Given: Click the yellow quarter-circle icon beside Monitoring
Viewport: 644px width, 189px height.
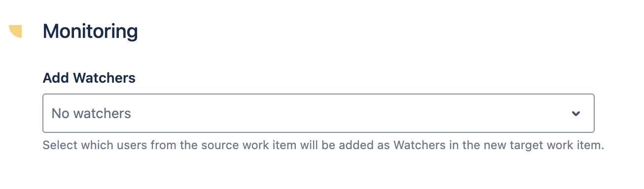Looking at the screenshot, I should click(16, 31).
